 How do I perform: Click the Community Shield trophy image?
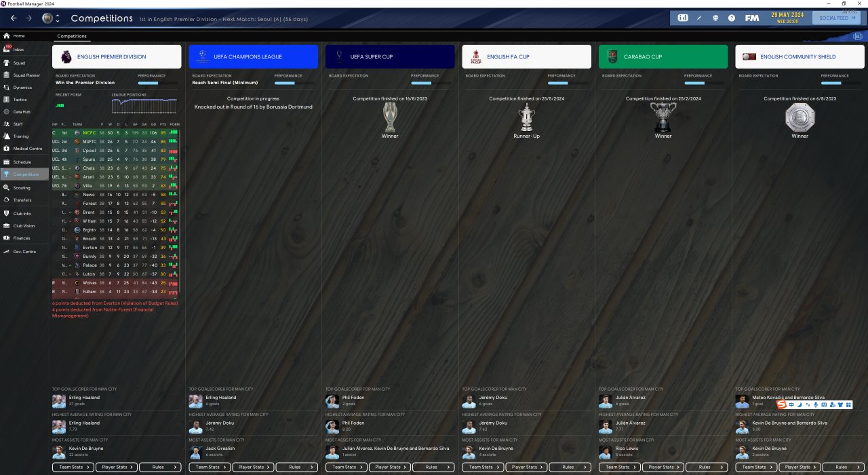tap(800, 117)
